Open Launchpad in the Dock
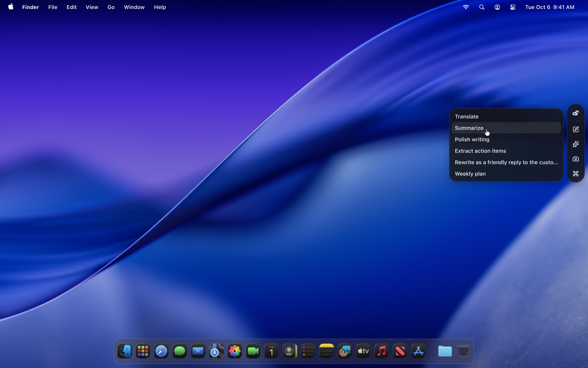Viewport: 588px width, 368px height. [143, 351]
